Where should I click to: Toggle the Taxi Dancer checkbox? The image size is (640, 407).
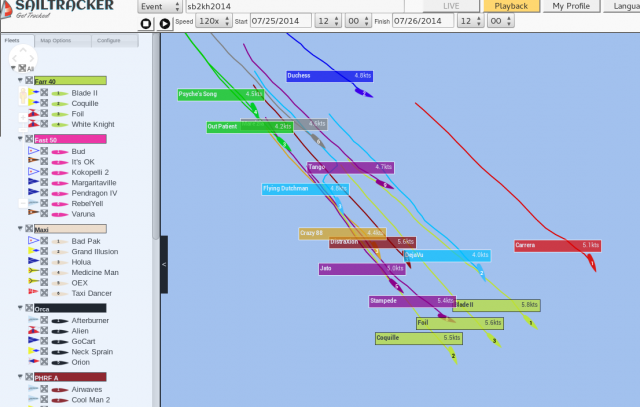pyautogui.click(x=44, y=293)
